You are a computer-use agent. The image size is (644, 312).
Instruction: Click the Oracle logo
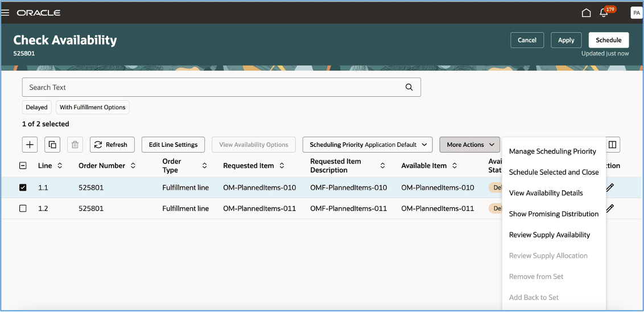39,13
